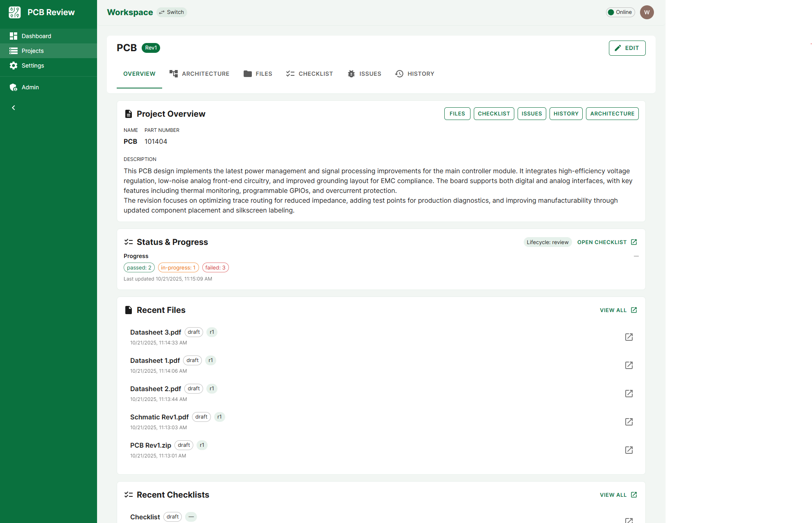Open user avatar W menu
Viewport: 812px width, 523px height.
647,12
